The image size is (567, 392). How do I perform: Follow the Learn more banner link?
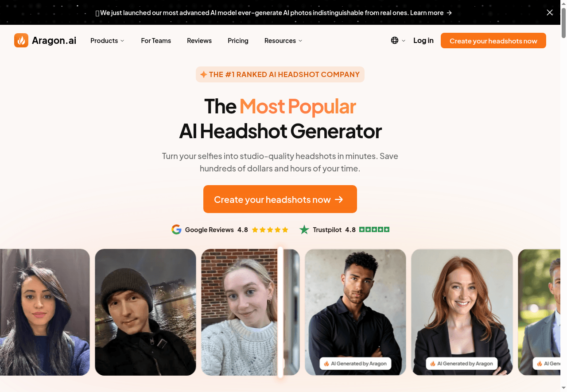coord(431,13)
